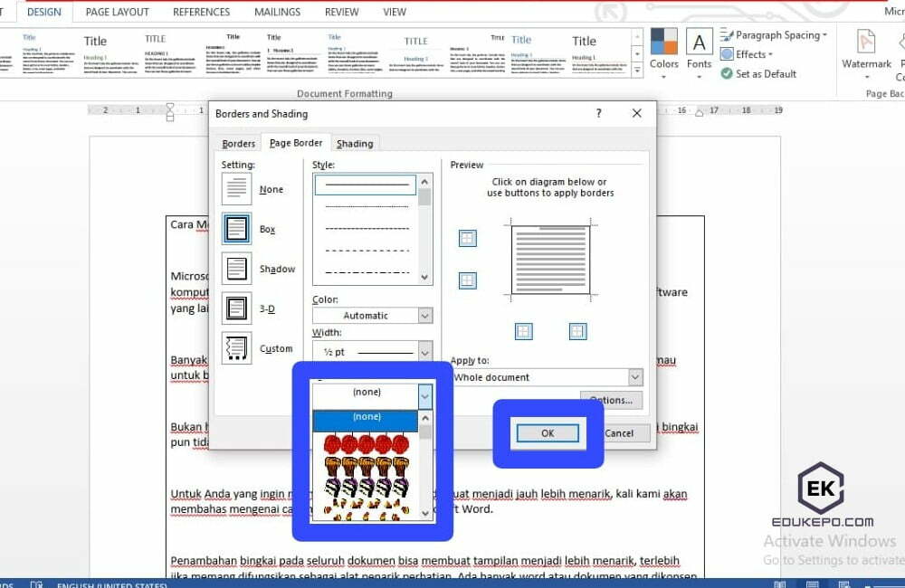Select the Box border setting icon
905x588 pixels.
(x=237, y=229)
